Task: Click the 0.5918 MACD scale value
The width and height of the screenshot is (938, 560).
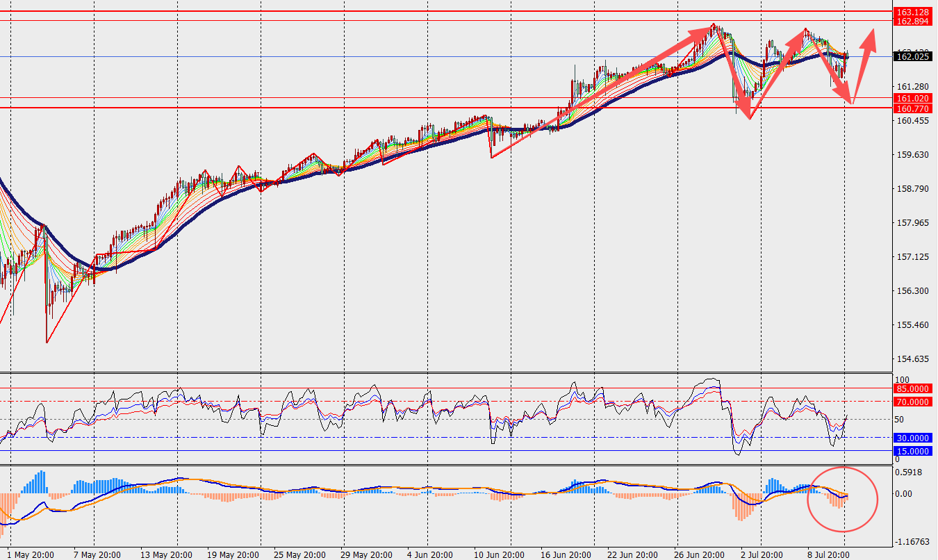Action: pyautogui.click(x=910, y=473)
